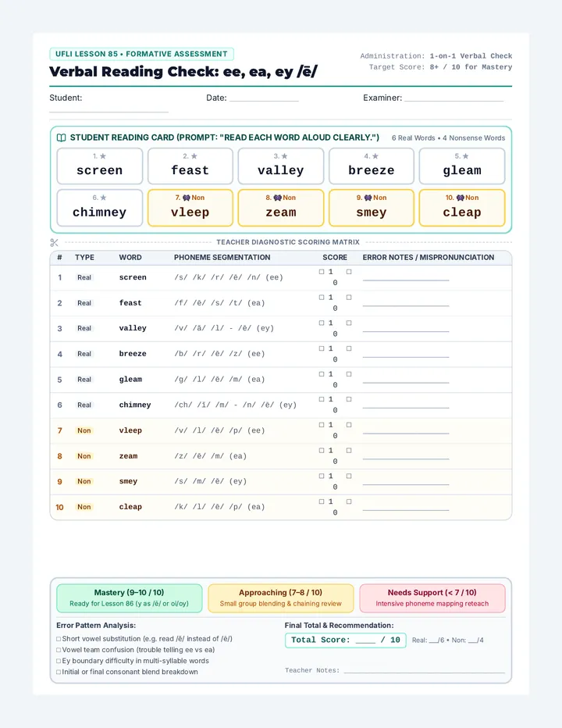
Task: Click the scissors cut-line icon
Action: point(55,242)
